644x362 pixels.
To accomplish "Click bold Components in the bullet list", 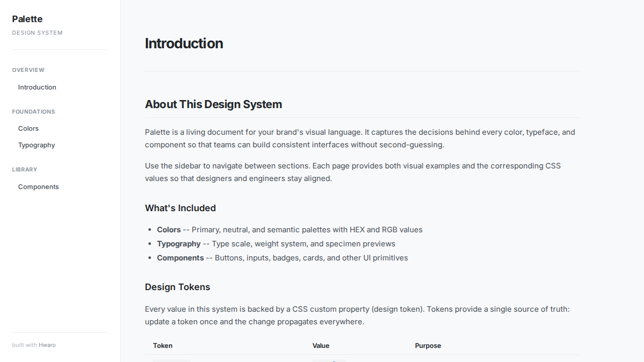I will point(180,258).
